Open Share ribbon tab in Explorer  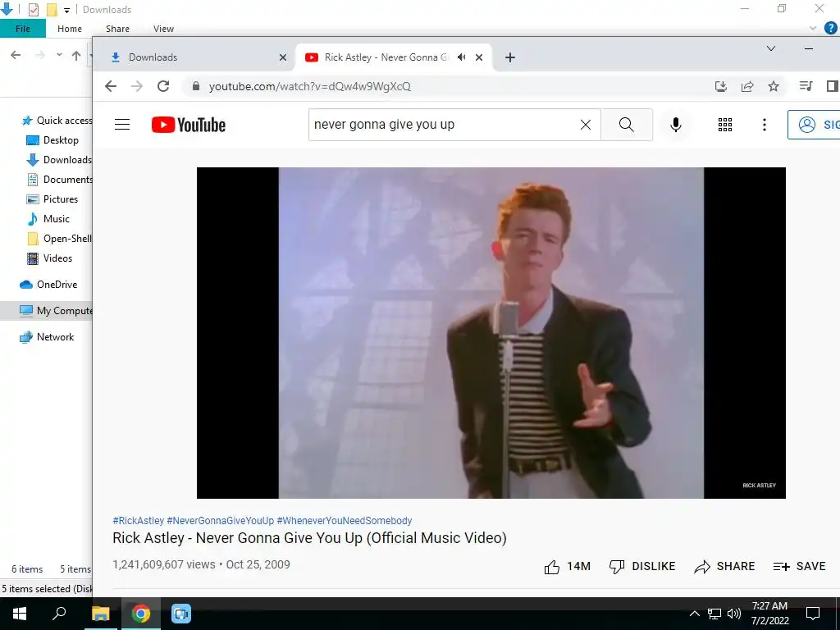click(x=117, y=29)
